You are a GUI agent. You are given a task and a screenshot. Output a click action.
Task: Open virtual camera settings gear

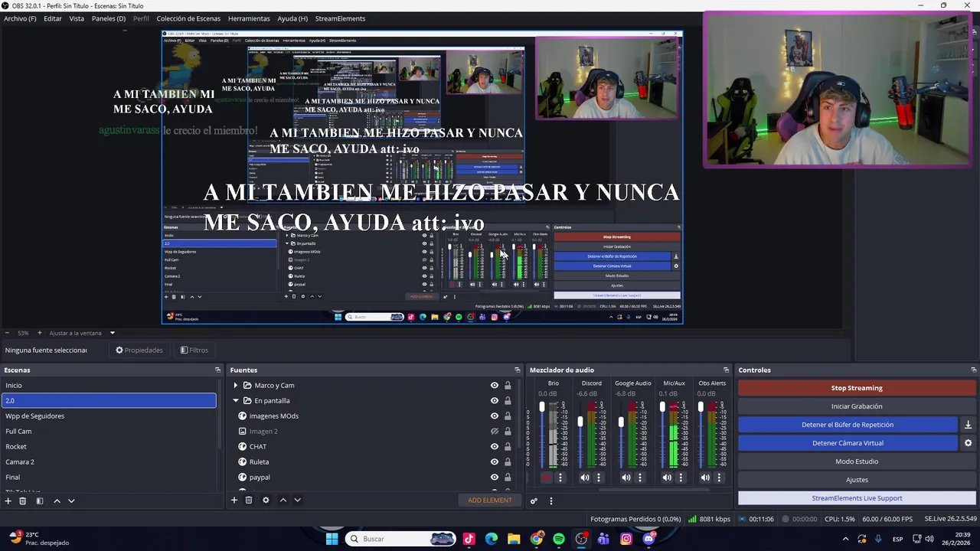coord(968,443)
